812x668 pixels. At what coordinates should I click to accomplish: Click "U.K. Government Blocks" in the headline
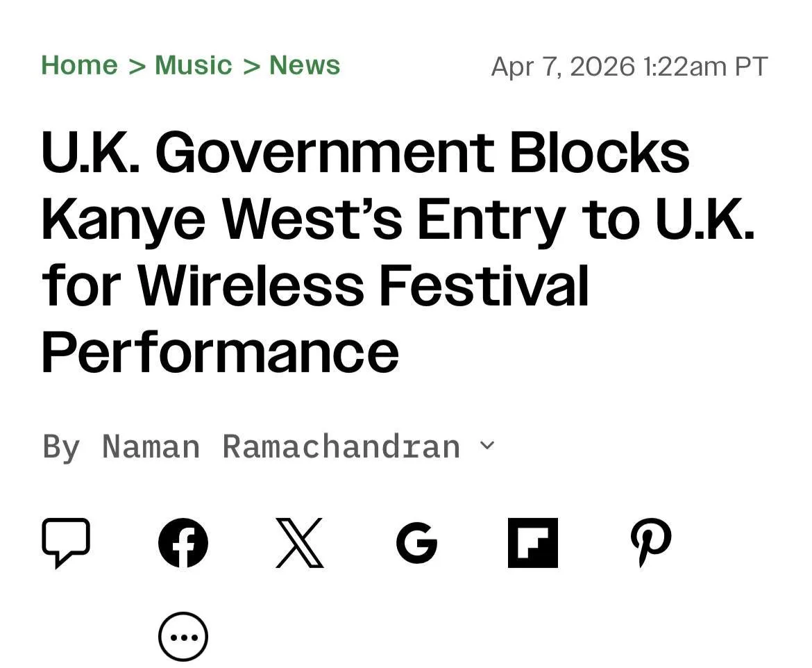coord(365,153)
